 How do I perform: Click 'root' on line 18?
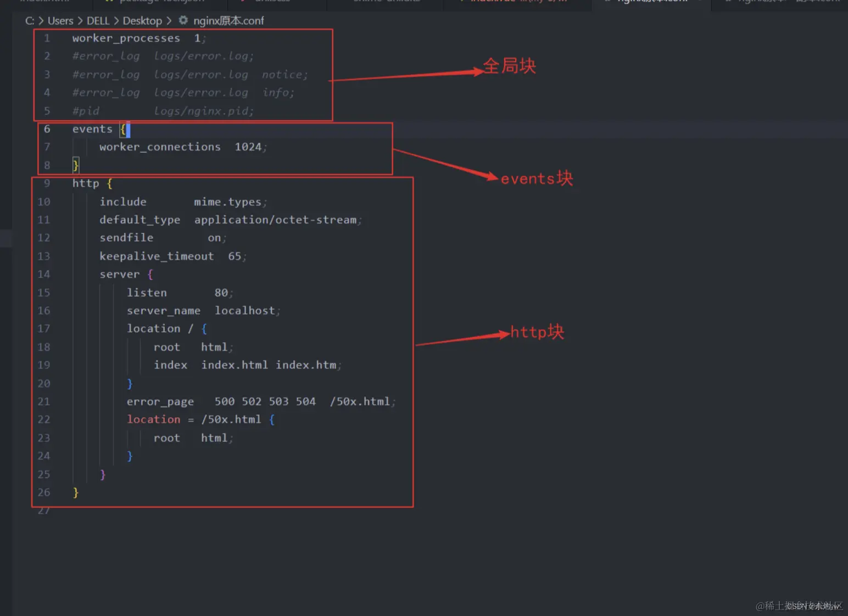(167, 348)
